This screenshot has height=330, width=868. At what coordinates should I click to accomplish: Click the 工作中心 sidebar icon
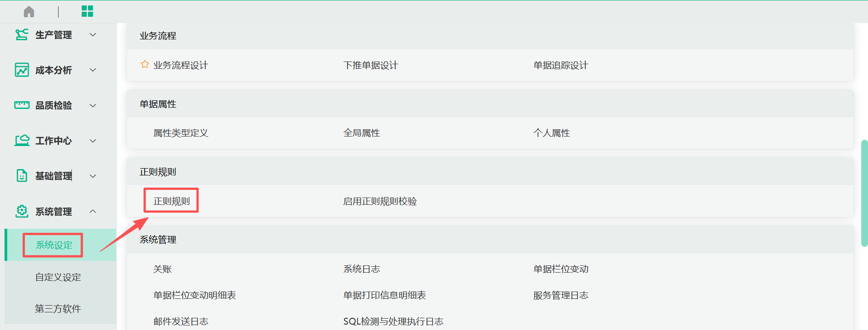pyautogui.click(x=22, y=141)
